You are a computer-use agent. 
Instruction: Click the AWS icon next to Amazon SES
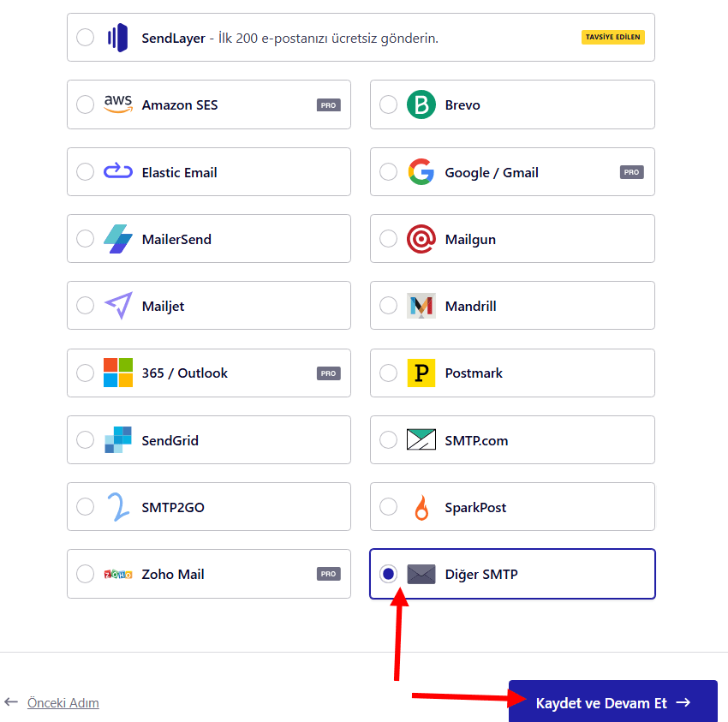(118, 104)
